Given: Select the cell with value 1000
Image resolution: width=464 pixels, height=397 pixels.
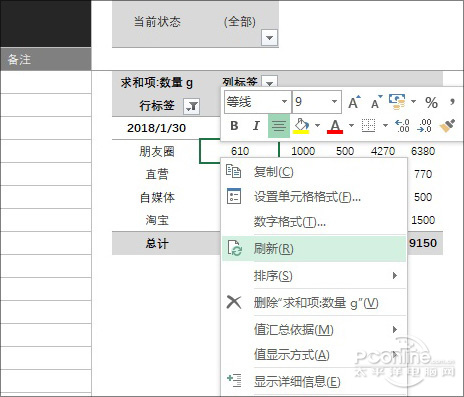Looking at the screenshot, I should [303, 151].
